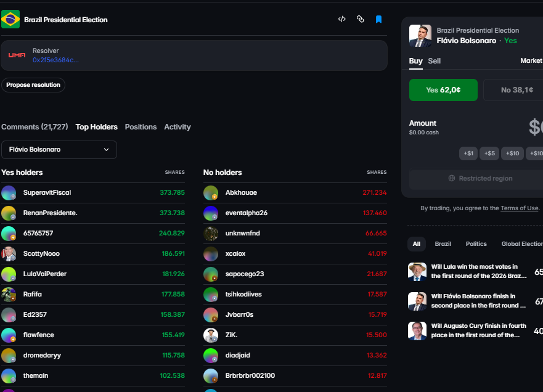
Task: Open SuperavitFiscal's avatar
Action: click(9, 193)
